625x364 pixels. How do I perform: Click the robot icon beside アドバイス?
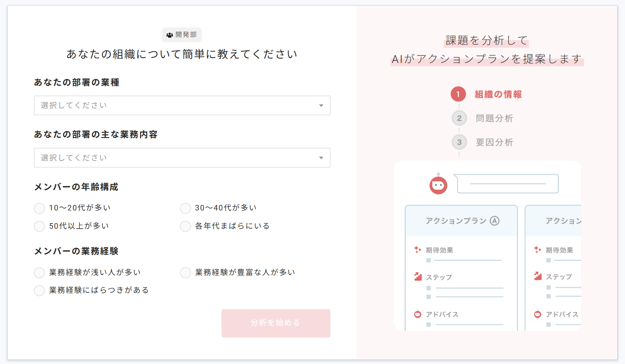(418, 314)
